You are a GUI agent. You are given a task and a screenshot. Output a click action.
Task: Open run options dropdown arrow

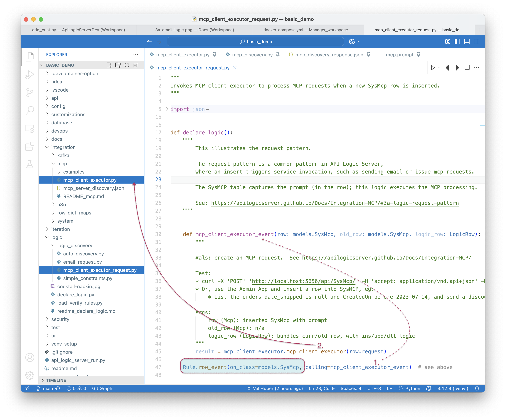[439, 68]
